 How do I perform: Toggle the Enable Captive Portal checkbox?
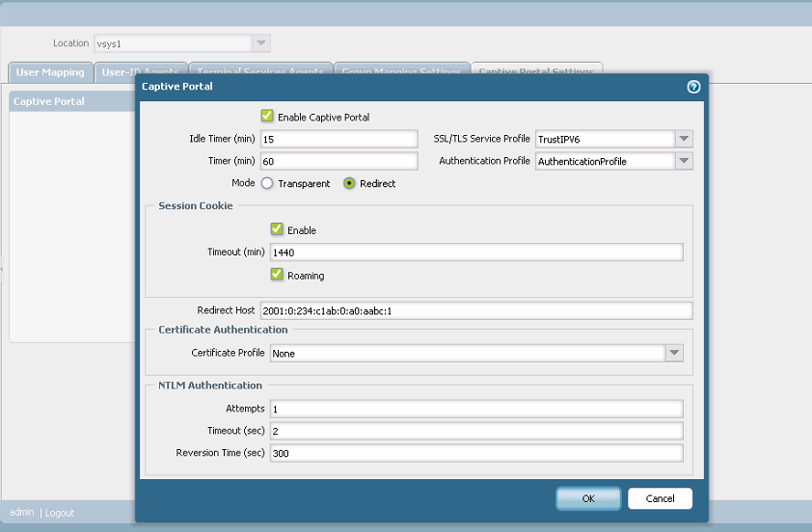click(268, 116)
